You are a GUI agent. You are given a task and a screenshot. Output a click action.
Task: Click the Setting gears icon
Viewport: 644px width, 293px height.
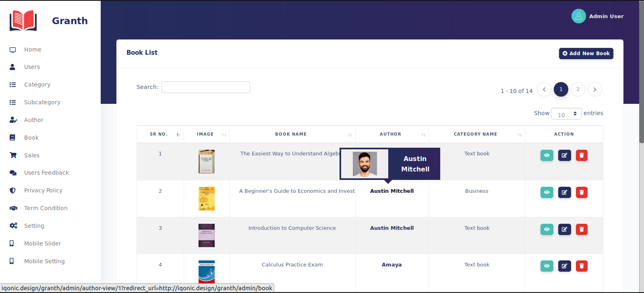(x=13, y=226)
